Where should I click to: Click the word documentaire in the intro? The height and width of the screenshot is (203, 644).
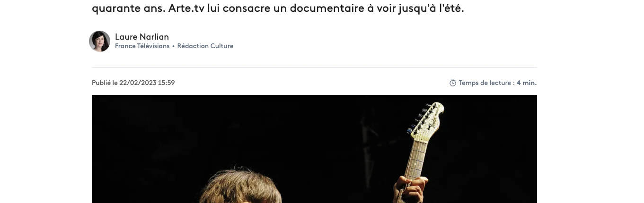click(x=307, y=8)
